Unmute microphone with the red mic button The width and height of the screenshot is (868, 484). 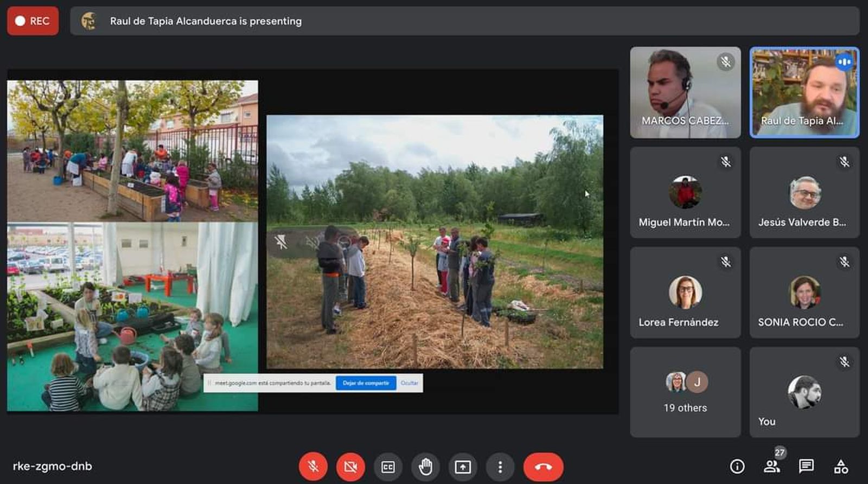coord(313,467)
